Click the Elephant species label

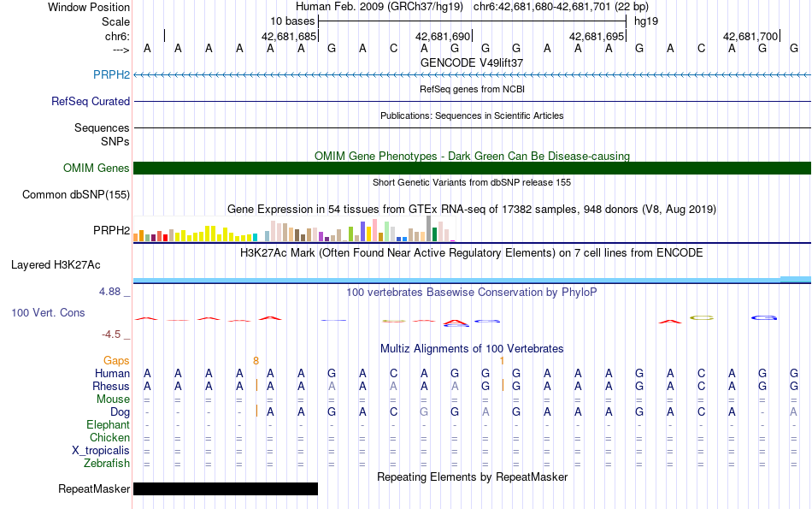pyautogui.click(x=109, y=424)
